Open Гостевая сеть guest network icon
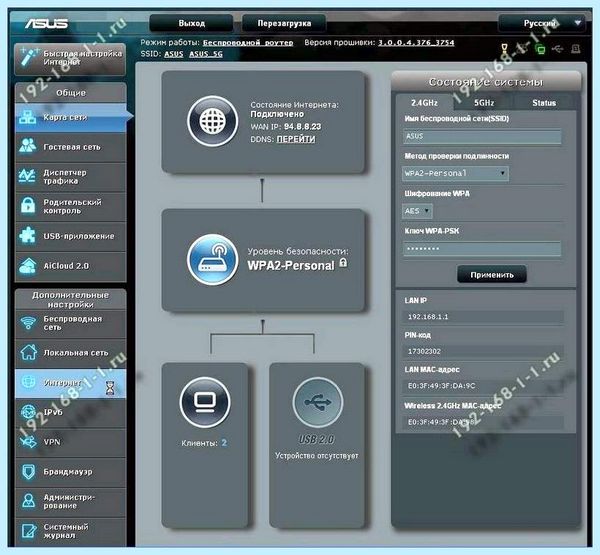The width and height of the screenshot is (600, 555). [28, 147]
